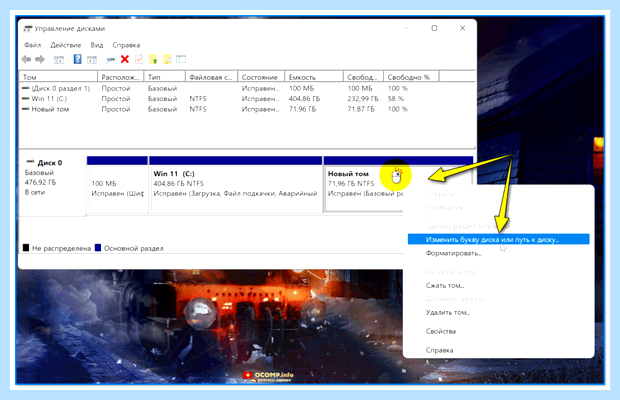Click the Forward arrow toolbar icon

(x=40, y=60)
